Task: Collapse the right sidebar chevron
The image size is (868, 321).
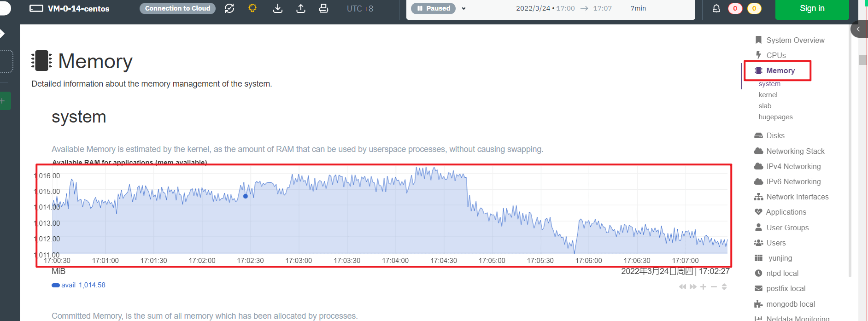Action: pyautogui.click(x=858, y=29)
